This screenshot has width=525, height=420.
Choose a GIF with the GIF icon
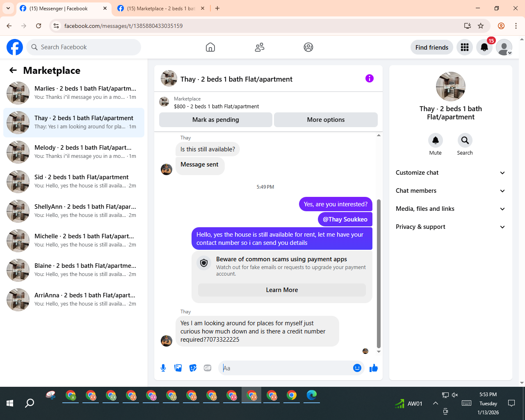tap(208, 368)
